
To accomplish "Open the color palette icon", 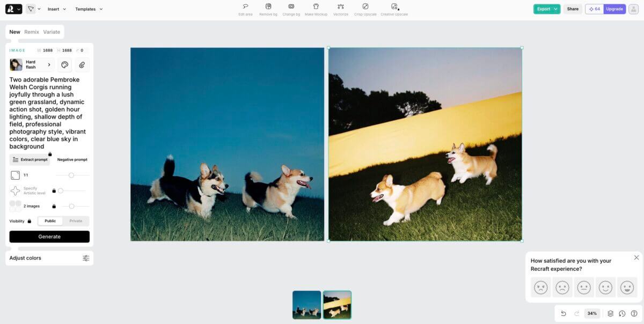I will (x=65, y=65).
